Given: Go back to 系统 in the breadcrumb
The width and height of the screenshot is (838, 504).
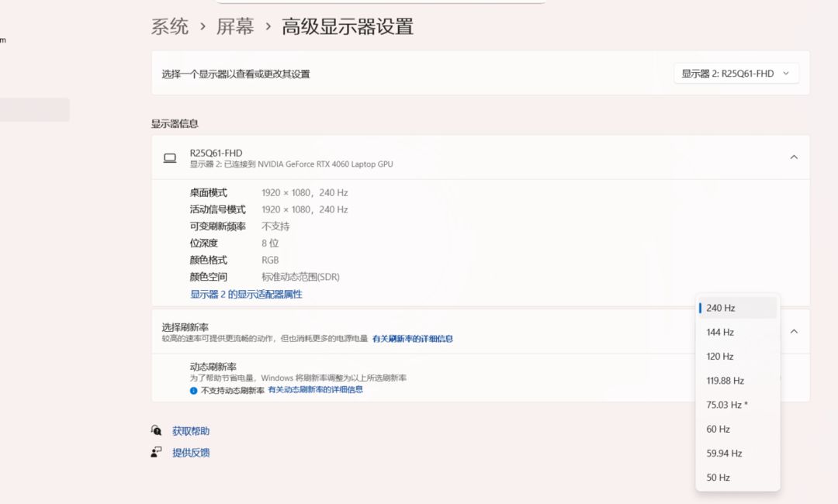Looking at the screenshot, I should pos(170,27).
